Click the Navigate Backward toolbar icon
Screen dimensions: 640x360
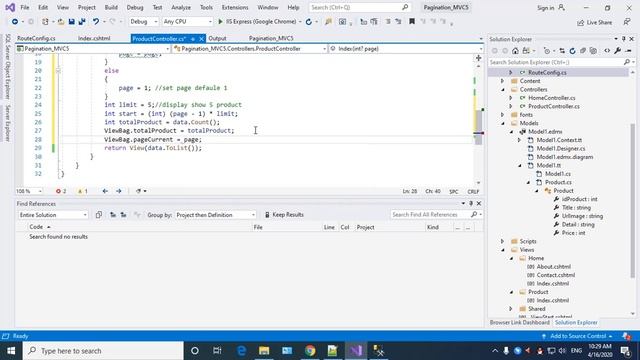click(15, 22)
